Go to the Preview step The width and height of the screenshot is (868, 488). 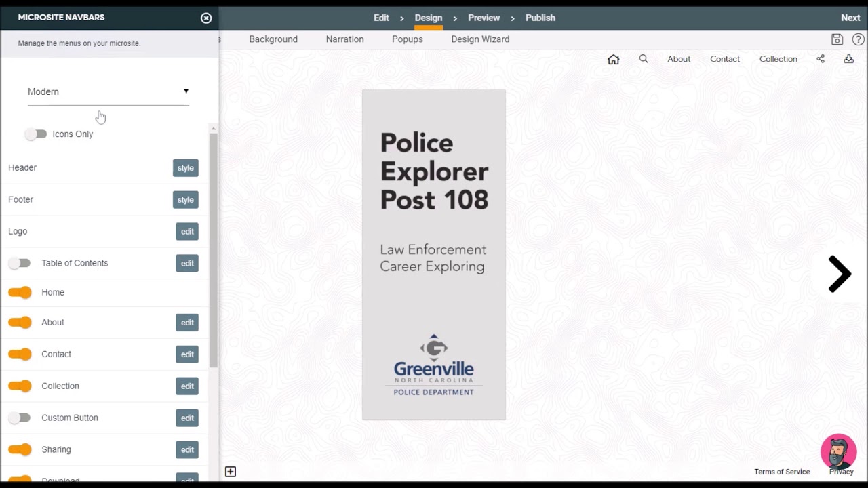484,18
